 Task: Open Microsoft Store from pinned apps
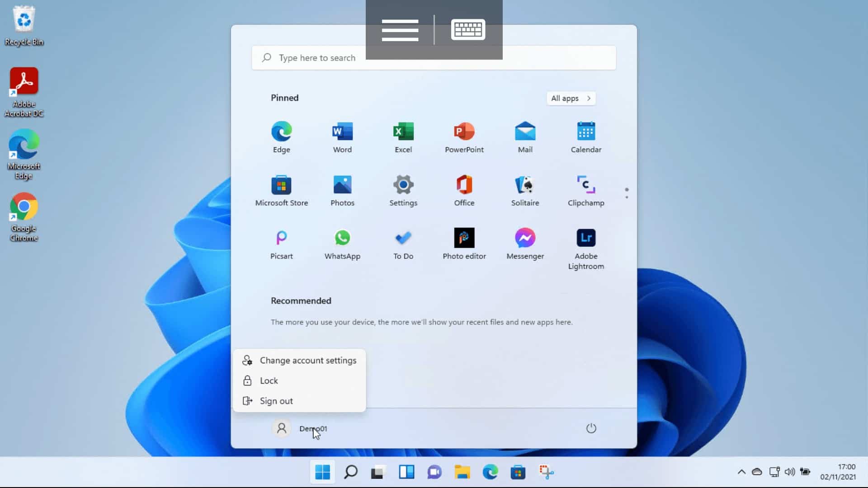pos(281,191)
